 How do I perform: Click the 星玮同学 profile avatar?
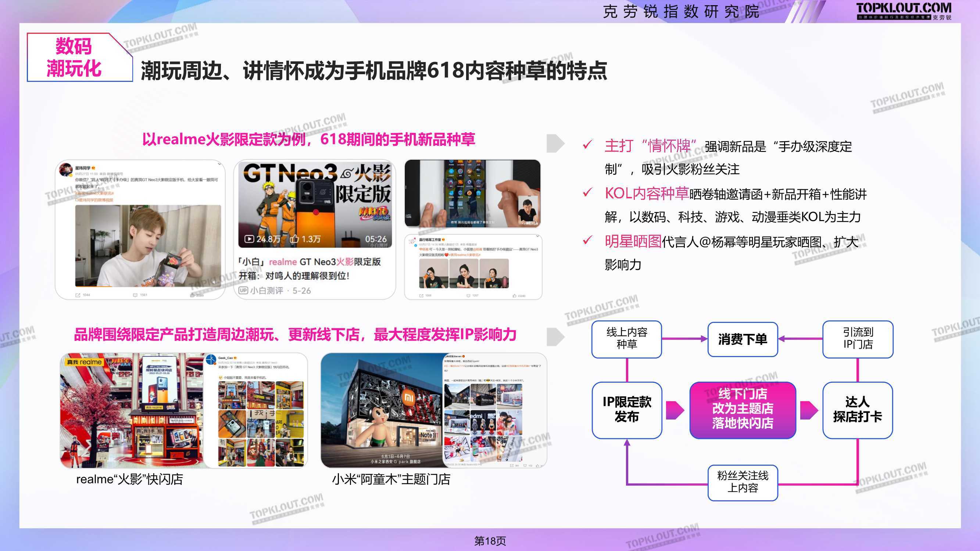pos(66,170)
